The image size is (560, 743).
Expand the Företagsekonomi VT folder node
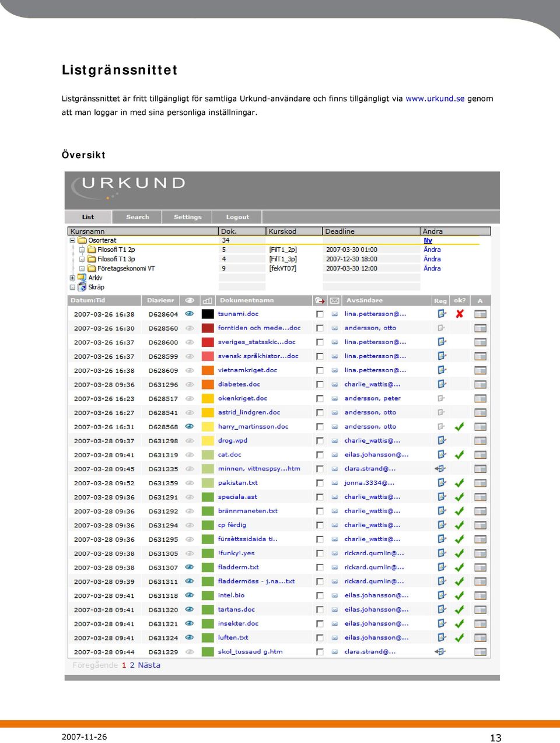tap(82, 268)
